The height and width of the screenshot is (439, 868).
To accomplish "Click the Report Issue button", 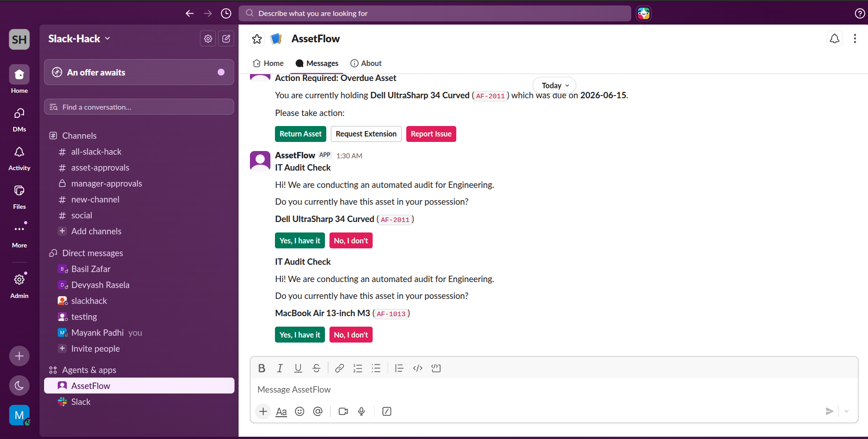I will [431, 134].
